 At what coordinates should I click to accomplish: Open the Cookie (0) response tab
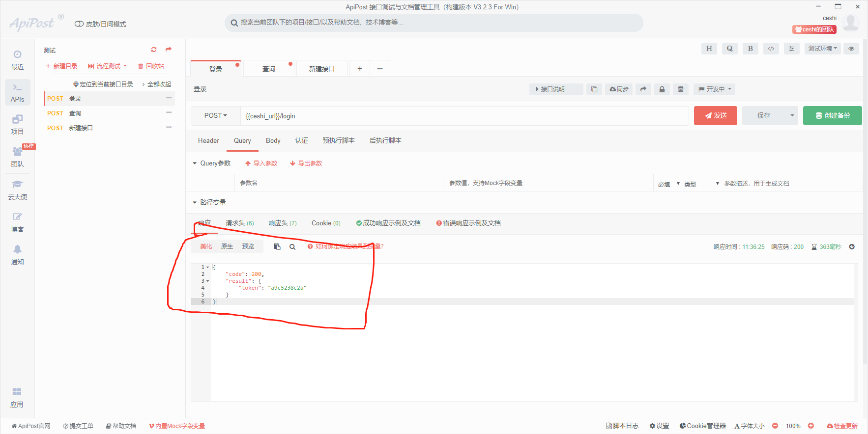[326, 223]
